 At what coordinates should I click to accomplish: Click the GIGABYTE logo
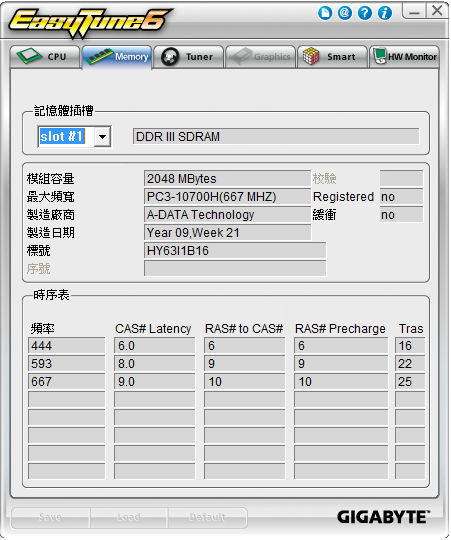[383, 517]
